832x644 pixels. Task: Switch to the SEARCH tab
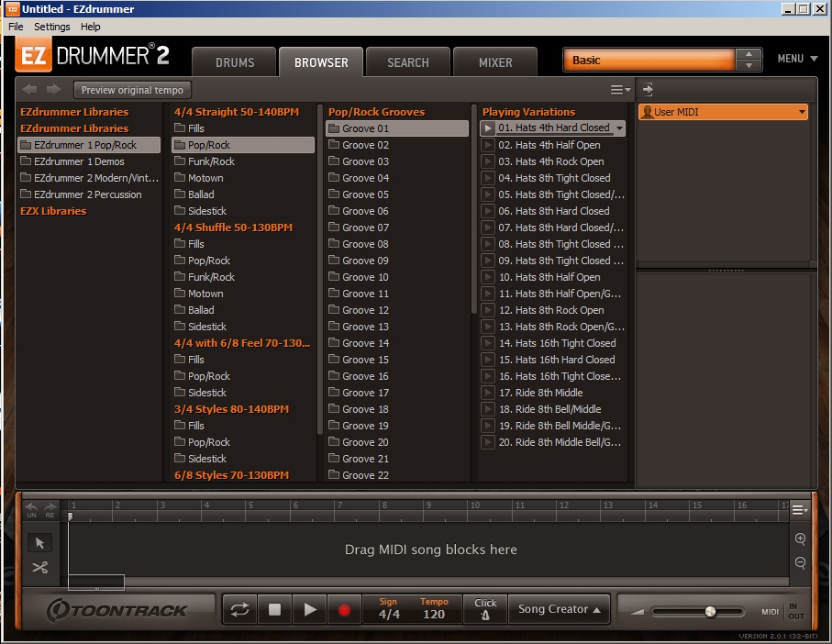pyautogui.click(x=408, y=62)
